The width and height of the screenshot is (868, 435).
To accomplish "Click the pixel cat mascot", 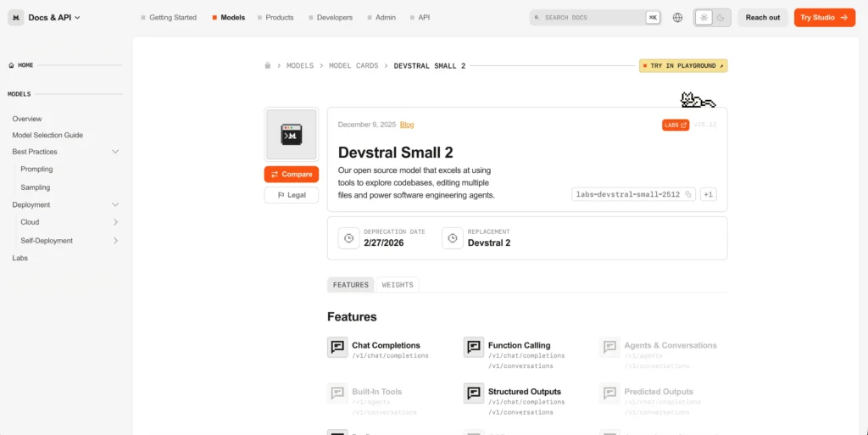I will 698,100.
